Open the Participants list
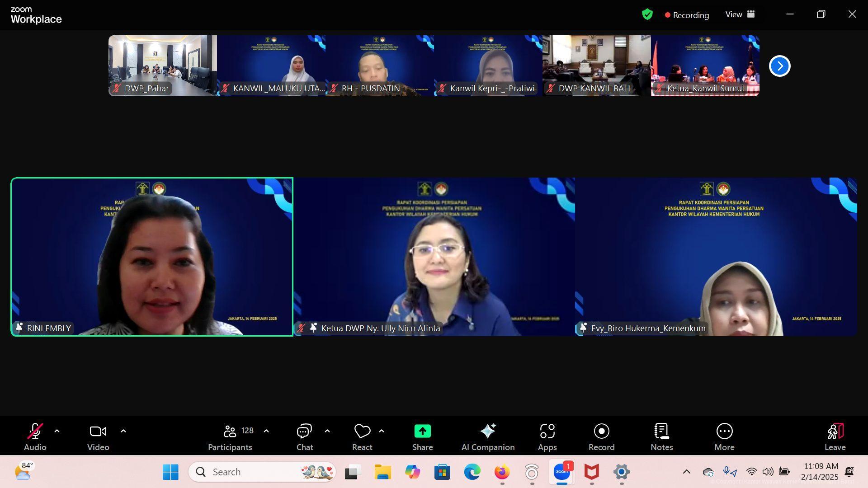868x488 pixels. [231, 436]
